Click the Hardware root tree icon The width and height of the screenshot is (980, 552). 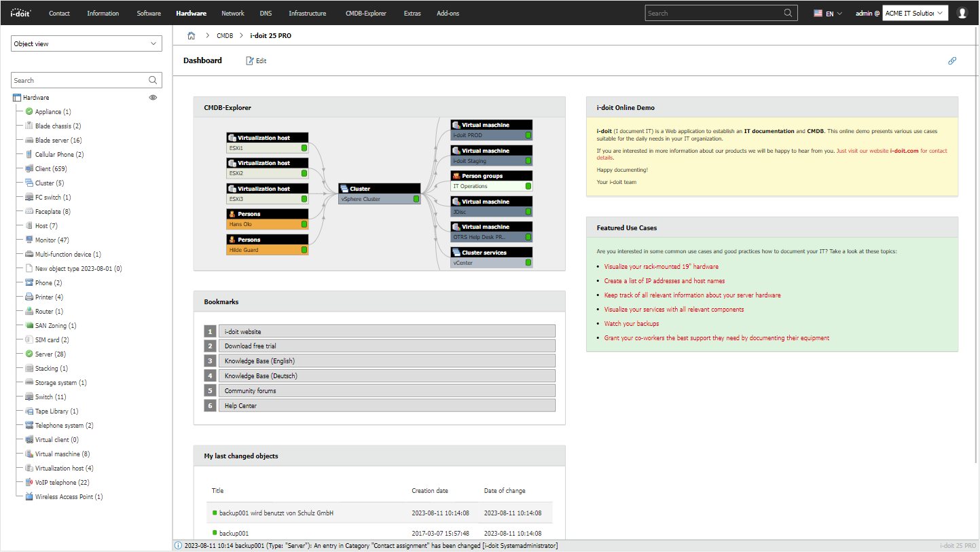tap(17, 98)
